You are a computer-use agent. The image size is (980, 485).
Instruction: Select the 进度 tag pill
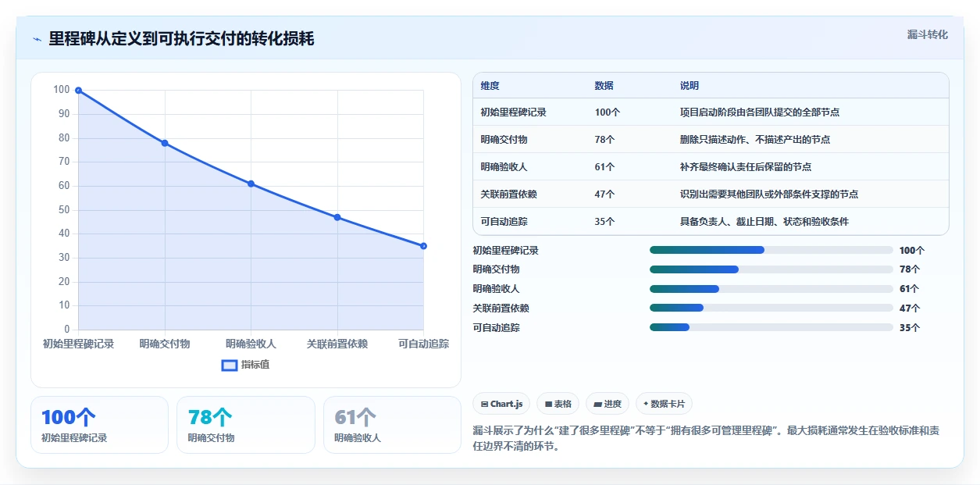(x=607, y=404)
